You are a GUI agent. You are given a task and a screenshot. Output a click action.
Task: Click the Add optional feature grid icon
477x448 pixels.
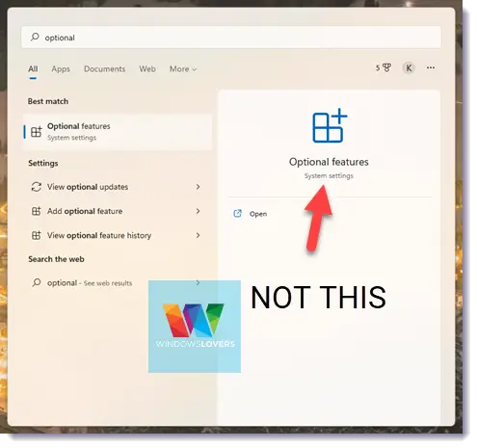click(x=37, y=211)
